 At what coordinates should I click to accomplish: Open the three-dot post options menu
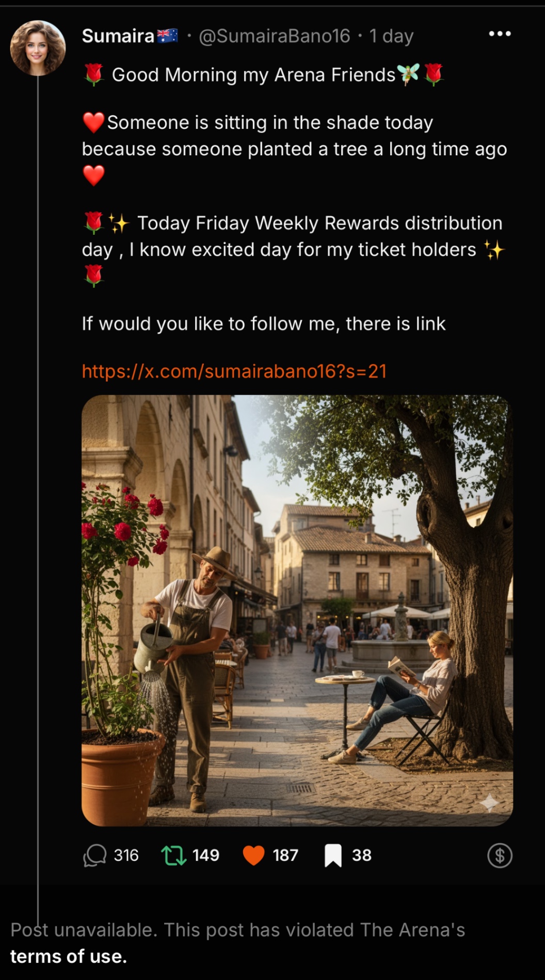point(500,34)
